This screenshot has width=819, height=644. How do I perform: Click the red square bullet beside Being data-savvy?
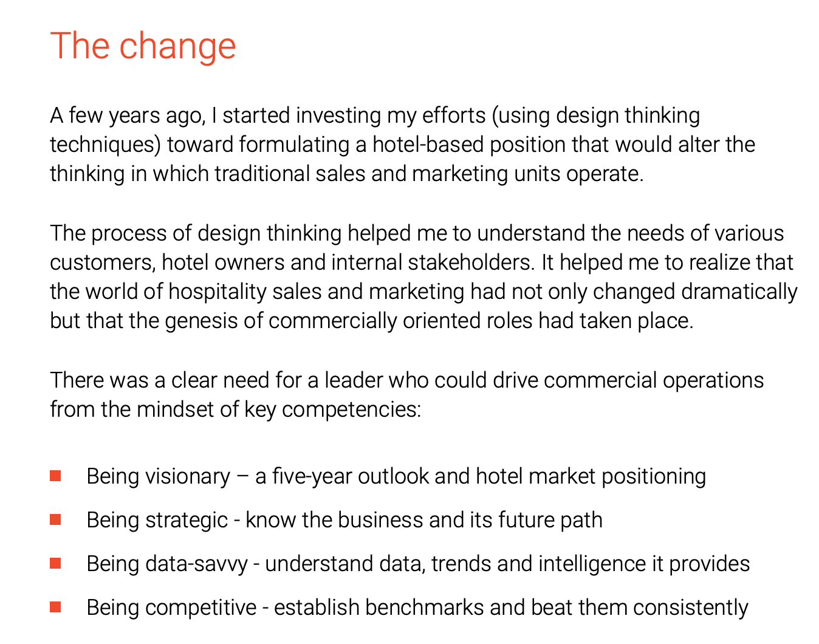[x=55, y=564]
